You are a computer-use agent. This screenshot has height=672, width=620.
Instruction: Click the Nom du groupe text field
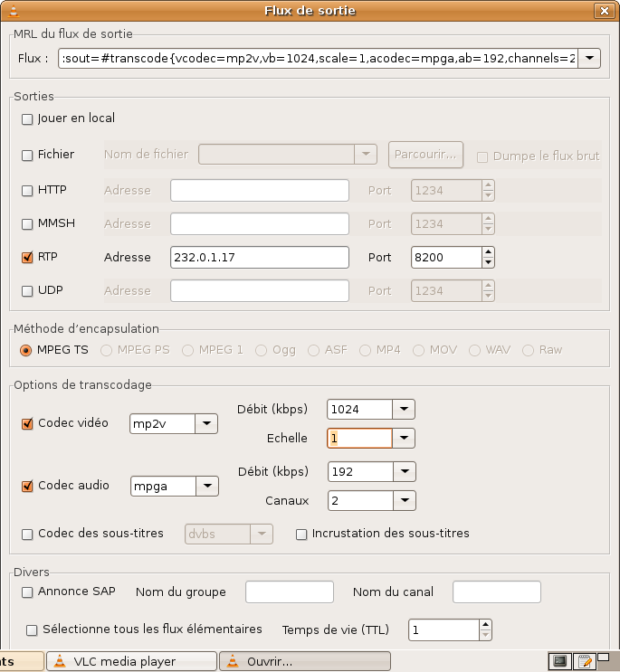[x=290, y=592]
